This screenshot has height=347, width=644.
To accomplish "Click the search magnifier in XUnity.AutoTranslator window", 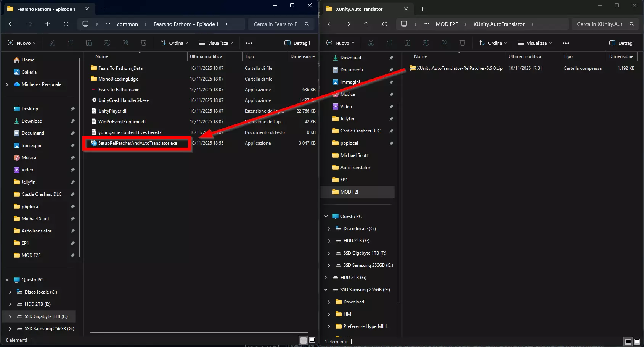I will click(632, 24).
